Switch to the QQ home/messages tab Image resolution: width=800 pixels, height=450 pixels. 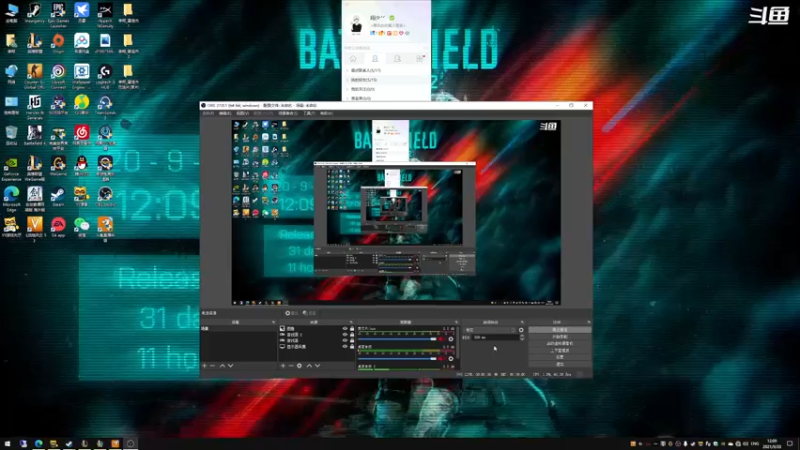353,59
